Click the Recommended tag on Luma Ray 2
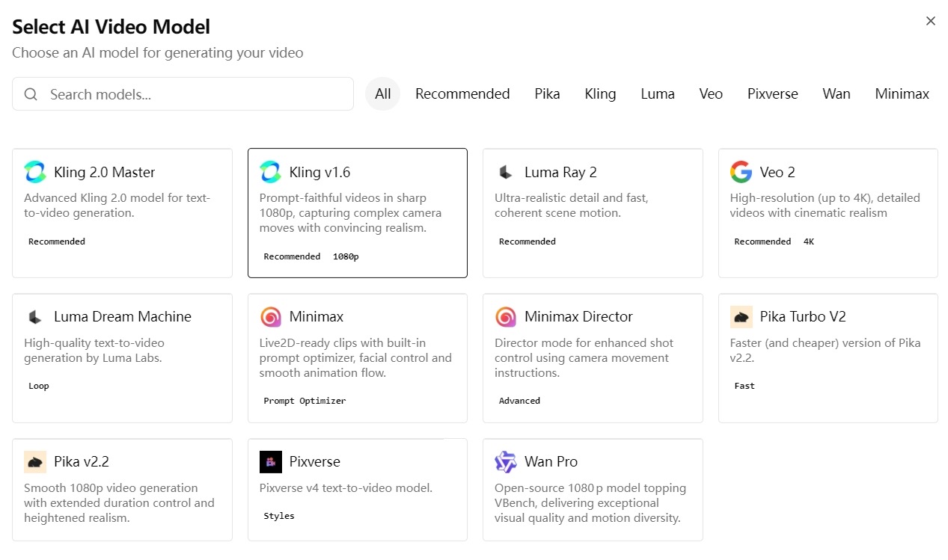 coord(527,241)
